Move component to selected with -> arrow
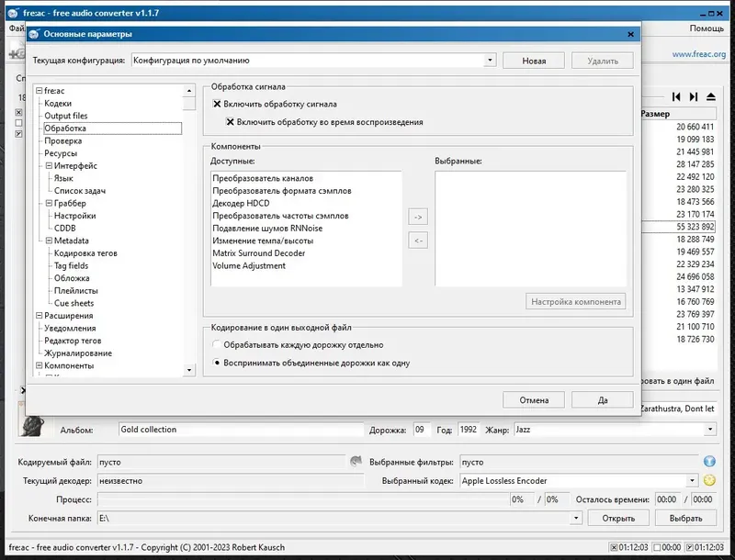The image size is (735, 560). 418,217
